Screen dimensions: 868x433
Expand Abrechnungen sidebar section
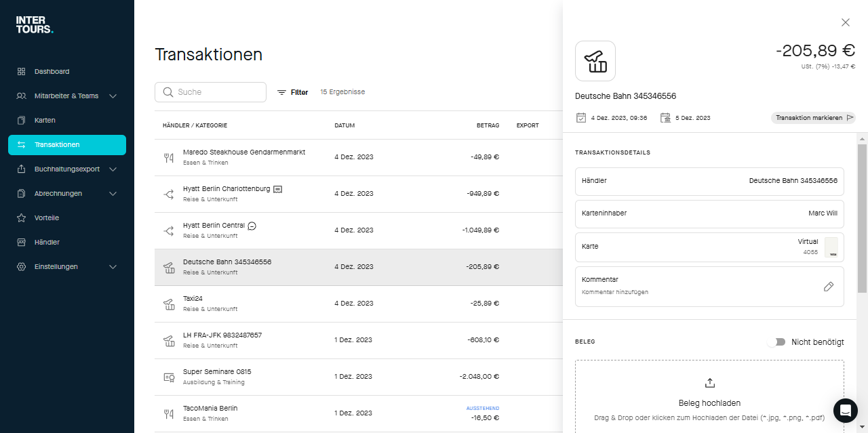coord(113,194)
